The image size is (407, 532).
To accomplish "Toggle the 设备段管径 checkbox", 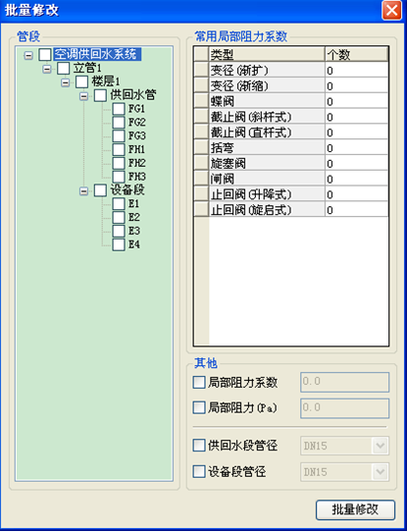I will pos(199,471).
